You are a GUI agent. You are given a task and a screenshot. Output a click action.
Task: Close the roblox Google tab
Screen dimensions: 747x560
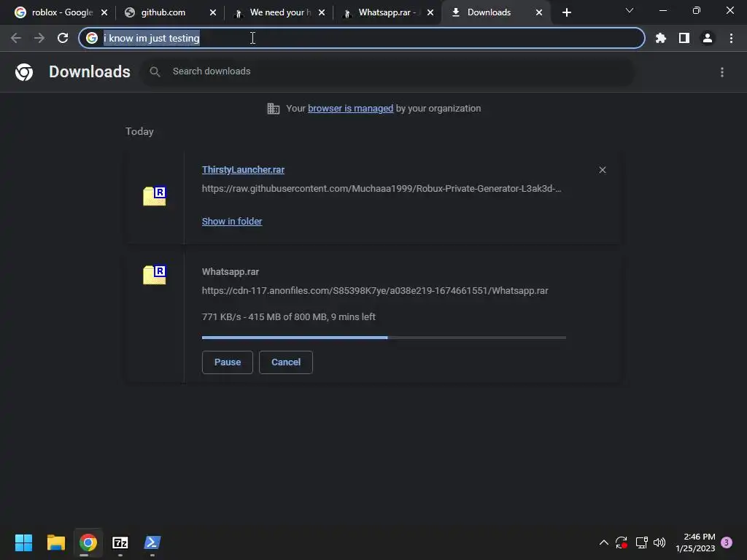click(x=104, y=12)
